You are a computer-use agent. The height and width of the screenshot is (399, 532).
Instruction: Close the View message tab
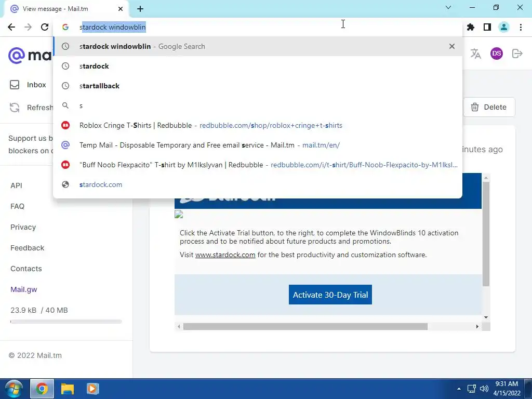[121, 9]
